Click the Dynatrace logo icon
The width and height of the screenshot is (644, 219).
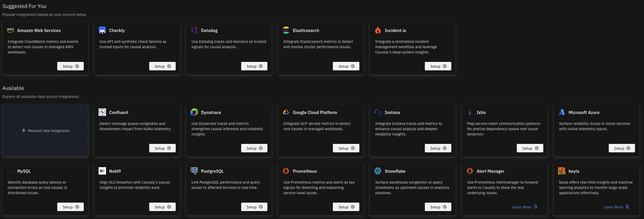pos(194,112)
